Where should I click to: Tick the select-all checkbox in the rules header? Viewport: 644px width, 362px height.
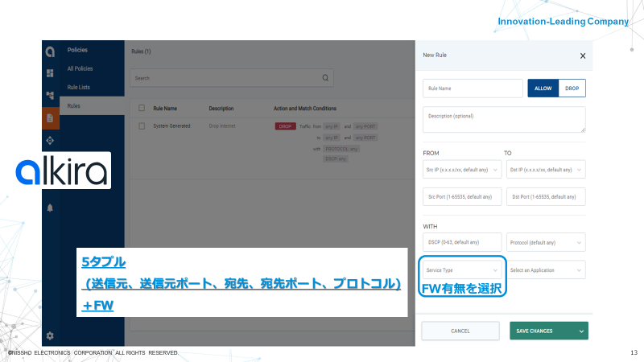pos(142,109)
